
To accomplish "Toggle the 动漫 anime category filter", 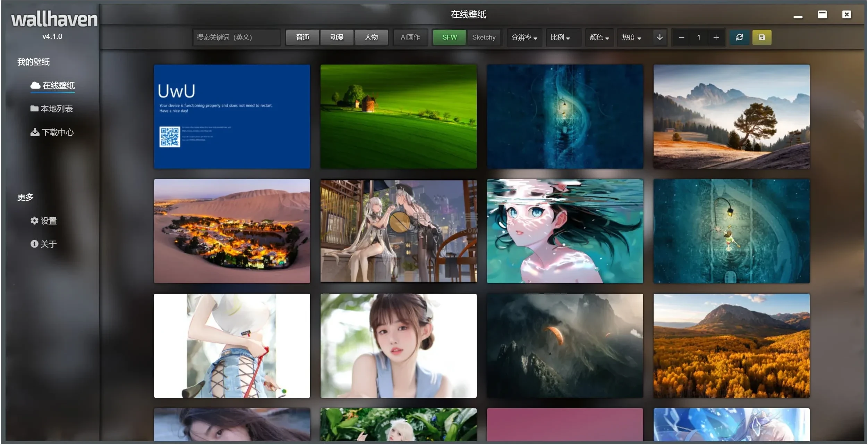I will 337,37.
